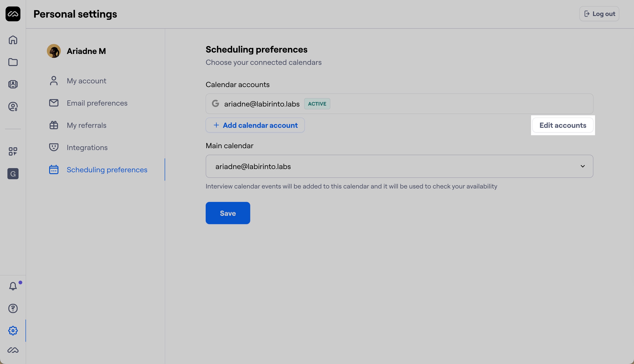
Task: Click the settings gear icon
Action: pyautogui.click(x=13, y=330)
